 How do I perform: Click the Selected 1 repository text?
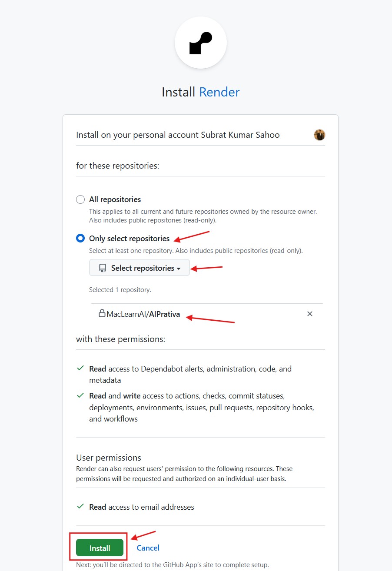click(x=120, y=290)
